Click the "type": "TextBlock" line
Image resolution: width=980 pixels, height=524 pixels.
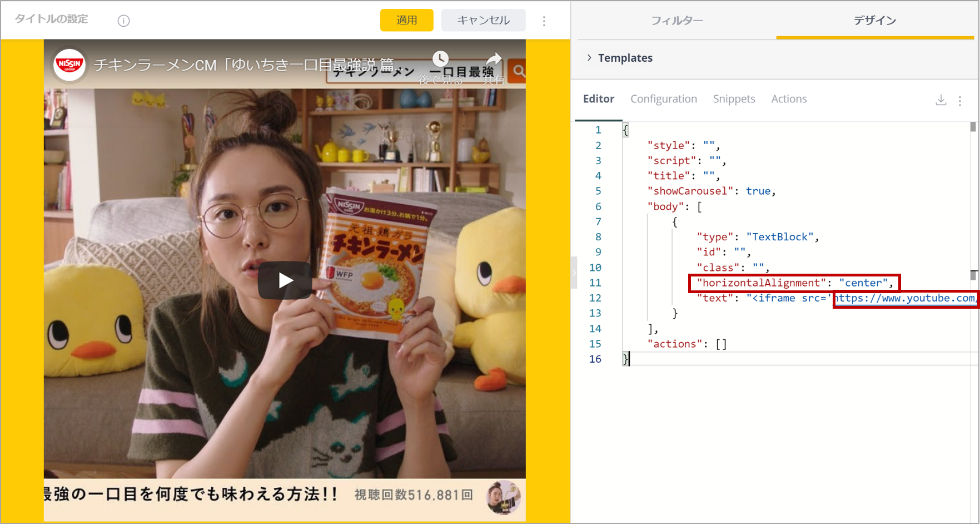[758, 237]
